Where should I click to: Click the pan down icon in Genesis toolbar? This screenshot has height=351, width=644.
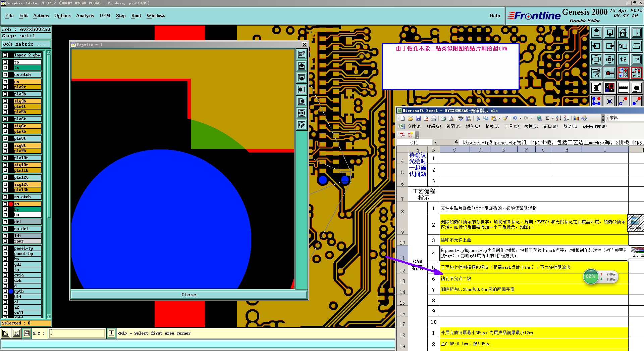point(610,33)
